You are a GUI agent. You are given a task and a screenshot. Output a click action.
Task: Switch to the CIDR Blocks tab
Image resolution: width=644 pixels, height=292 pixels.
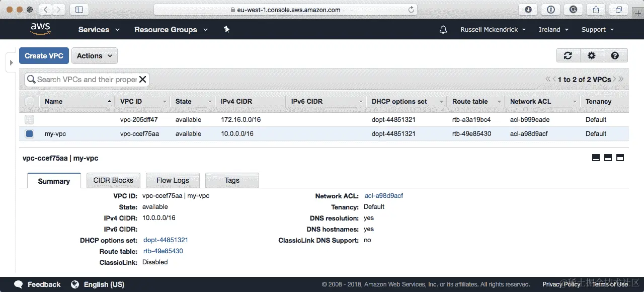click(113, 180)
